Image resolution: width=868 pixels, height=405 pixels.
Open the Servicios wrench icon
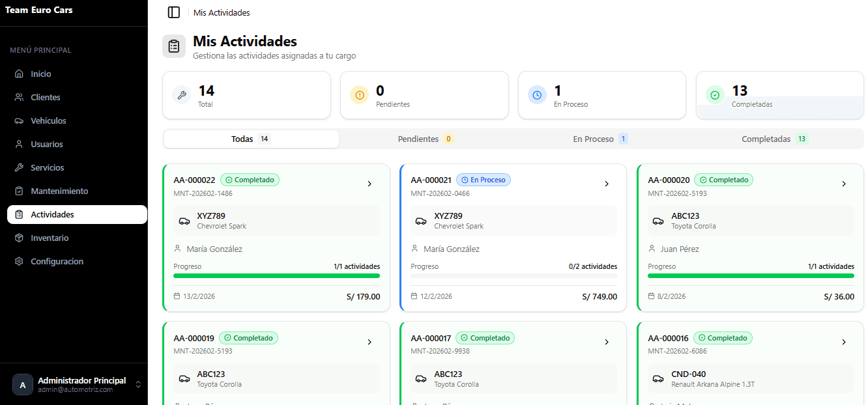(18, 167)
